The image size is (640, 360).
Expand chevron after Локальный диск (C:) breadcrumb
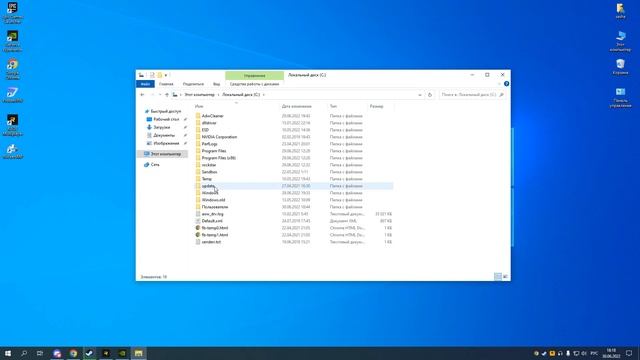pyautogui.click(x=264, y=95)
